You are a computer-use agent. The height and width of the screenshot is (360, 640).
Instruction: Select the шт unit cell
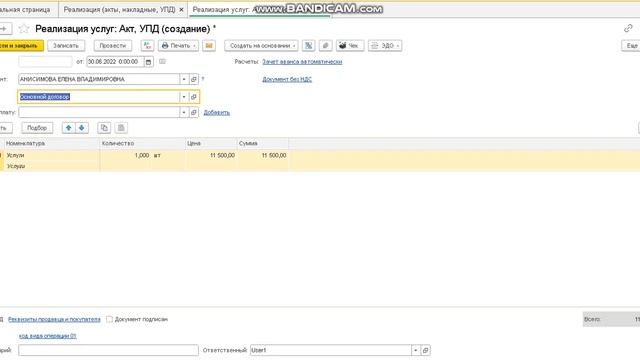point(168,156)
